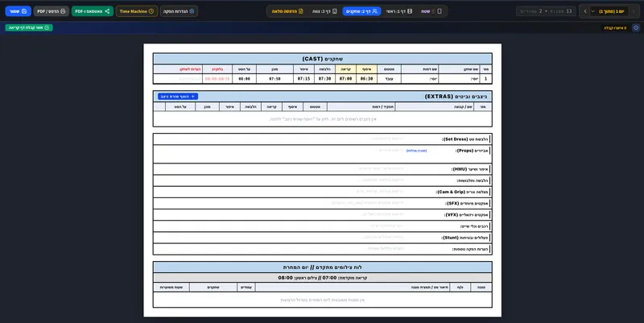Go to previous day with left chevron
Image resolution: width=644 pixels, height=323 pixels.
point(585,11)
